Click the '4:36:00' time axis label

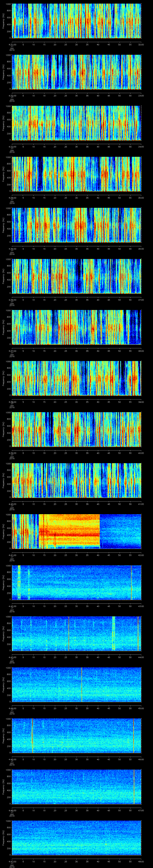pyautogui.click(x=12, y=300)
